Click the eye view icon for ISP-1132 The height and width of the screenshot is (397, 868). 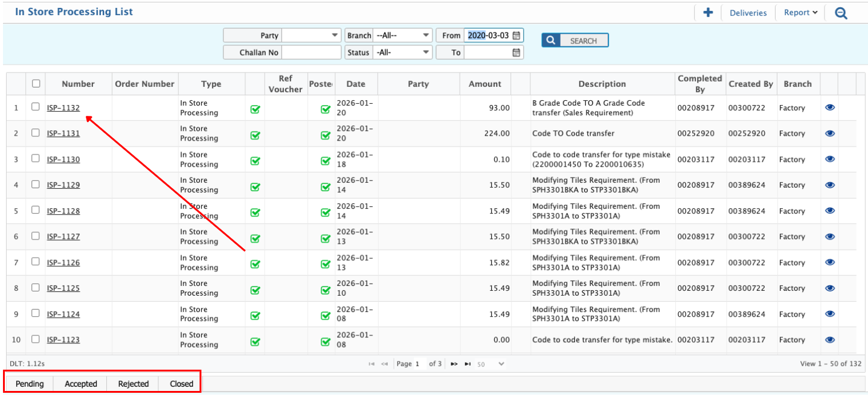pyautogui.click(x=829, y=107)
